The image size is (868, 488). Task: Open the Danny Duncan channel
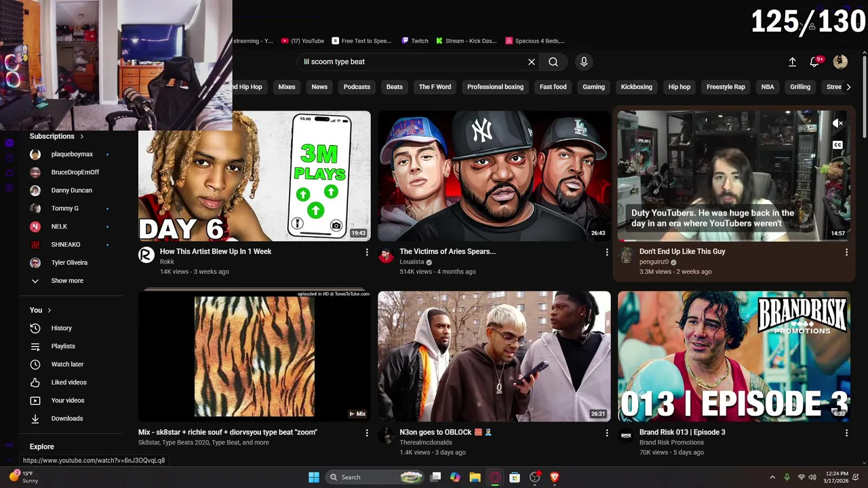pos(71,190)
